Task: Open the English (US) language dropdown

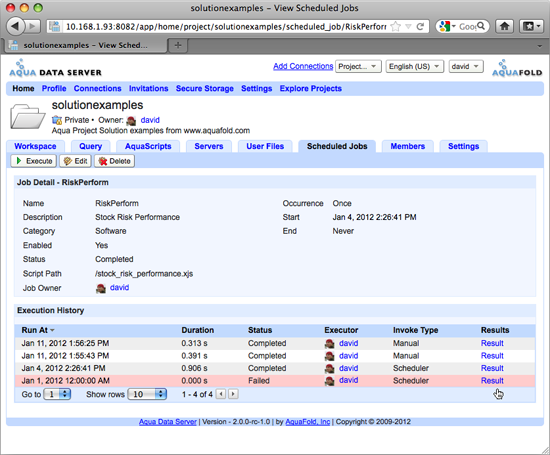Action: (415, 66)
